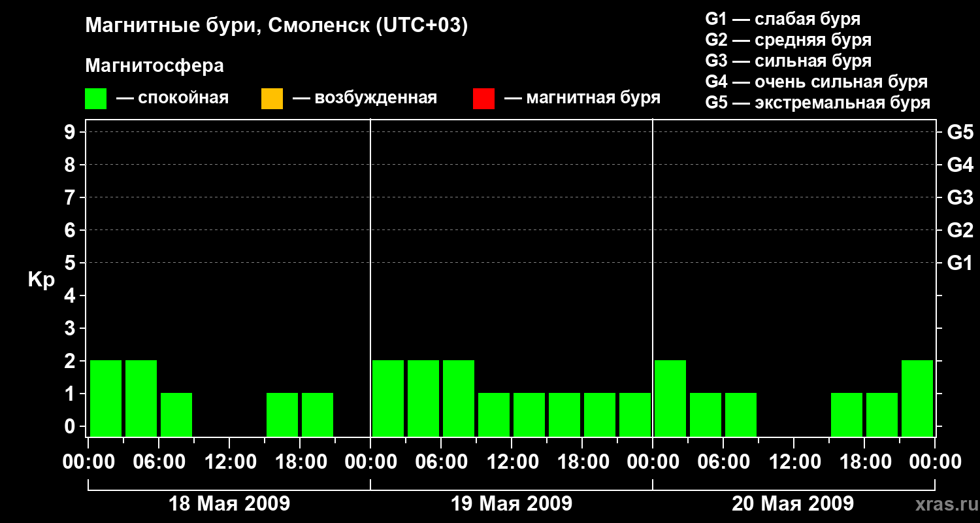Click the '— спокойная' legend label

point(172,99)
